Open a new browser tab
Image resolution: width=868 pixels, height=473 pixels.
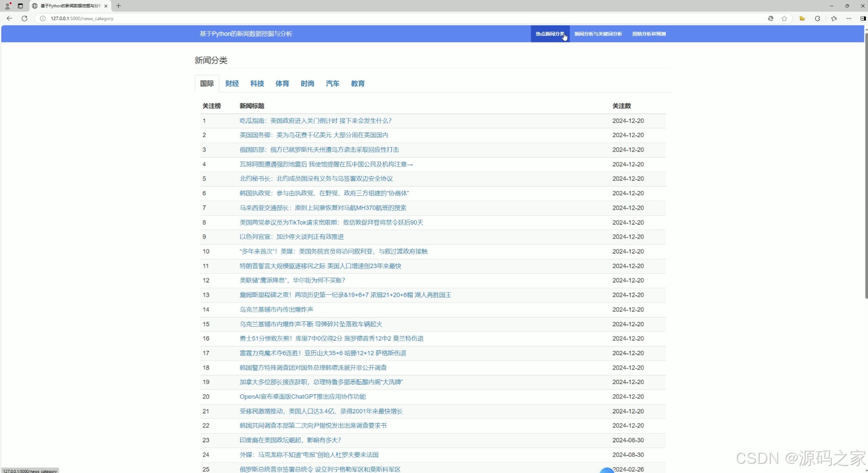click(x=118, y=6)
